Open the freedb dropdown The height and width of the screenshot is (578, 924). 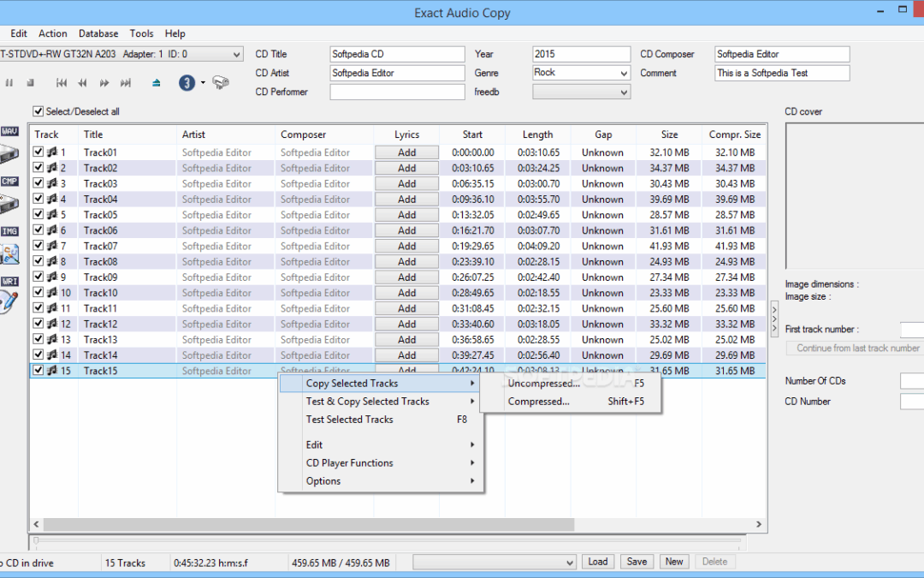click(623, 92)
